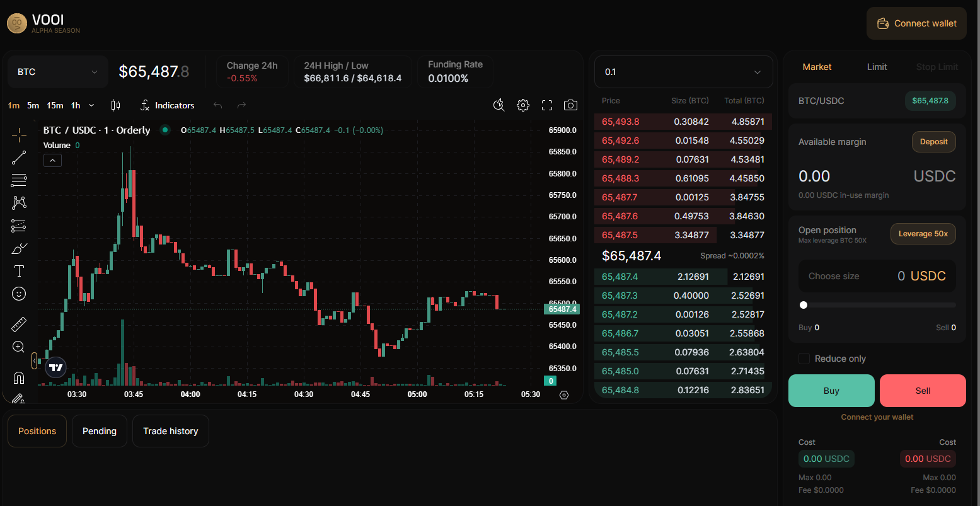Image resolution: width=980 pixels, height=506 pixels.
Task: Open the BTC trading pair dropdown
Action: [x=58, y=72]
